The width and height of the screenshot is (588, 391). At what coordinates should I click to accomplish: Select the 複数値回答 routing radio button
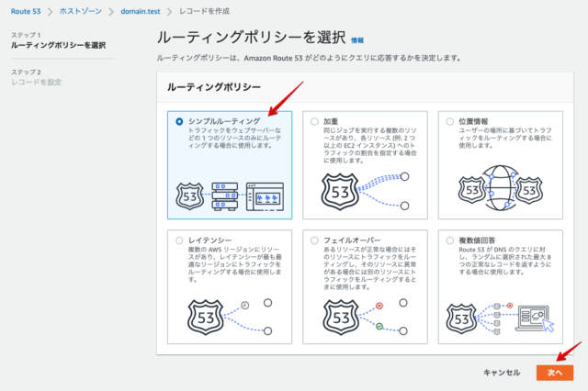pos(449,240)
